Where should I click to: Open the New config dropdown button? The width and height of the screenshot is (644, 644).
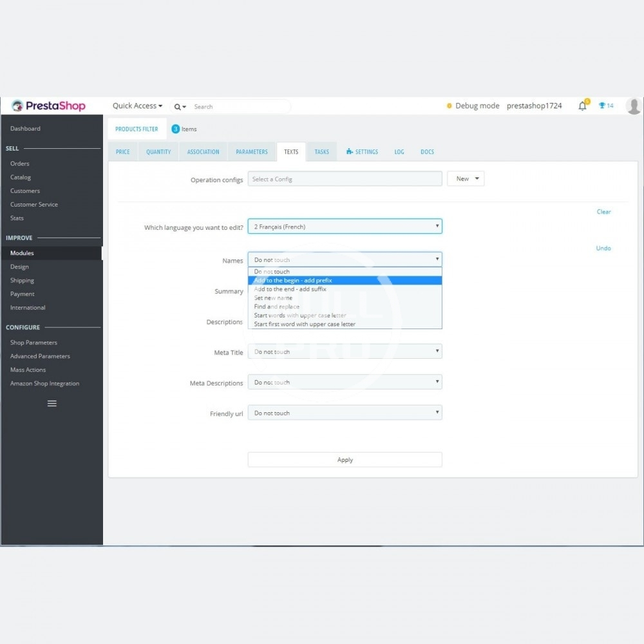point(466,179)
